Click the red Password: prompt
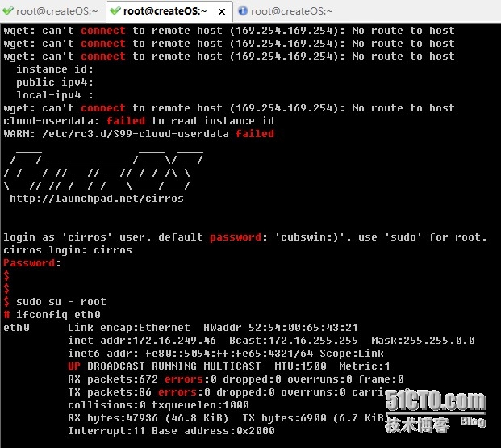 coord(32,263)
